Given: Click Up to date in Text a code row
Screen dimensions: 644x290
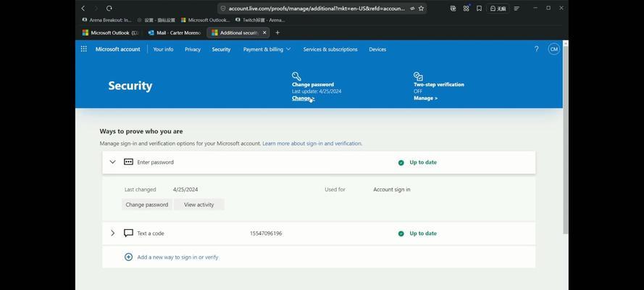Looking at the screenshot, I should [423, 233].
